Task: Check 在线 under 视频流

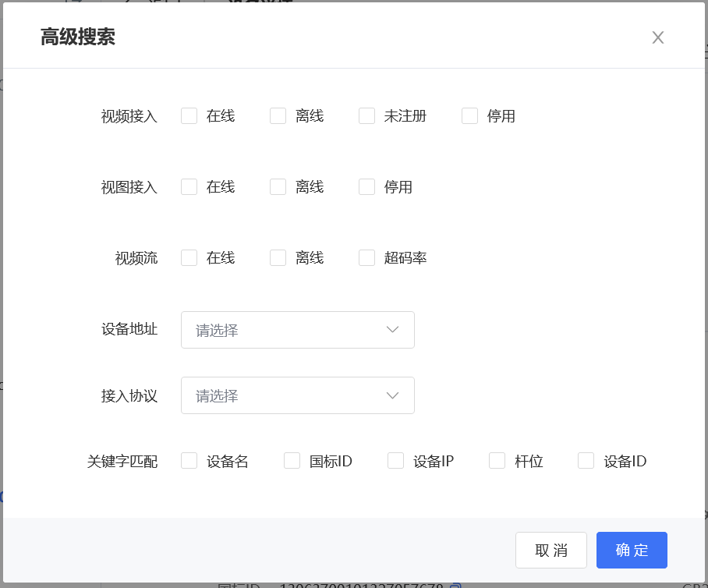Action: pos(189,258)
